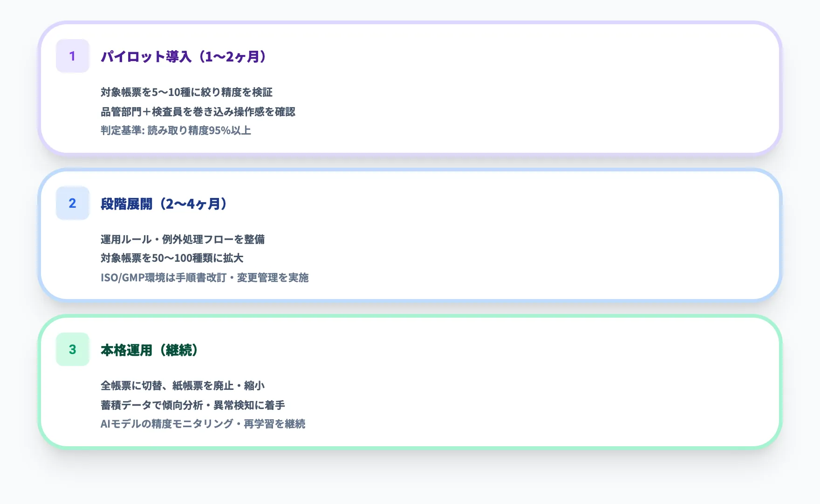Click ISO/GMP環境は手順書改訂・変更管理を実施 text
This screenshot has height=504, width=820.
[x=205, y=278]
